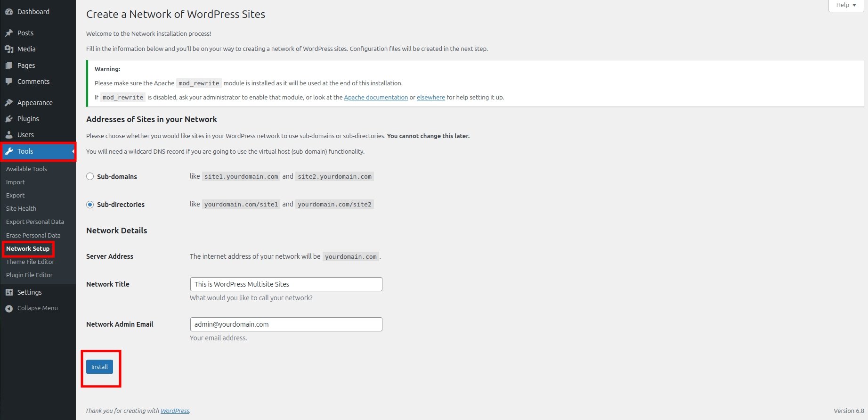Click 'What would you like to call your network?' hint
This screenshot has height=420, width=868.
(251, 298)
